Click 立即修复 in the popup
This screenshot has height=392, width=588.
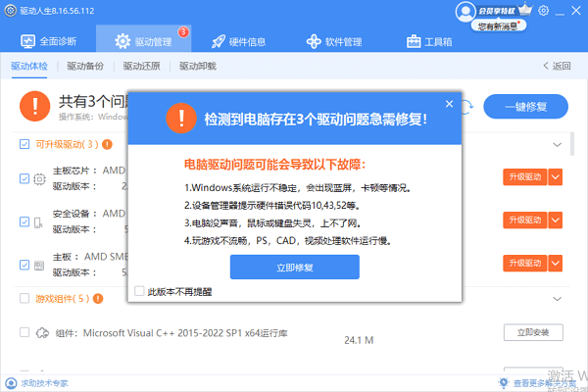click(295, 268)
